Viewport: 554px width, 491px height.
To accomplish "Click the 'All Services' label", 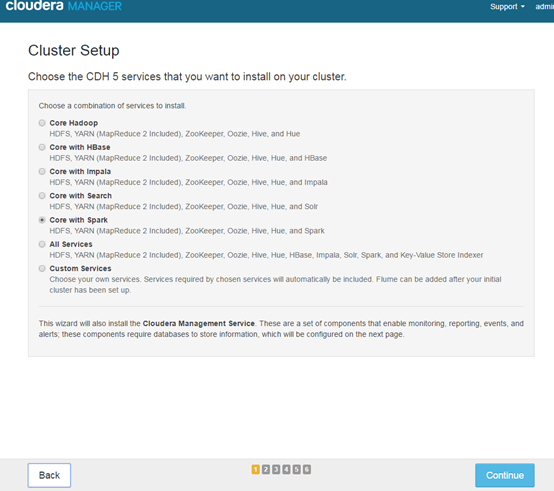I will coord(71,244).
